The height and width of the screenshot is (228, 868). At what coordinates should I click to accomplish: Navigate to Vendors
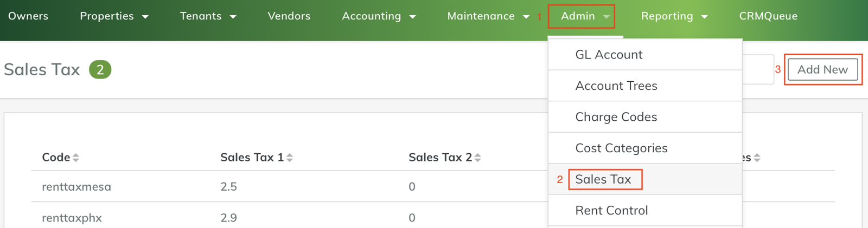(x=289, y=16)
